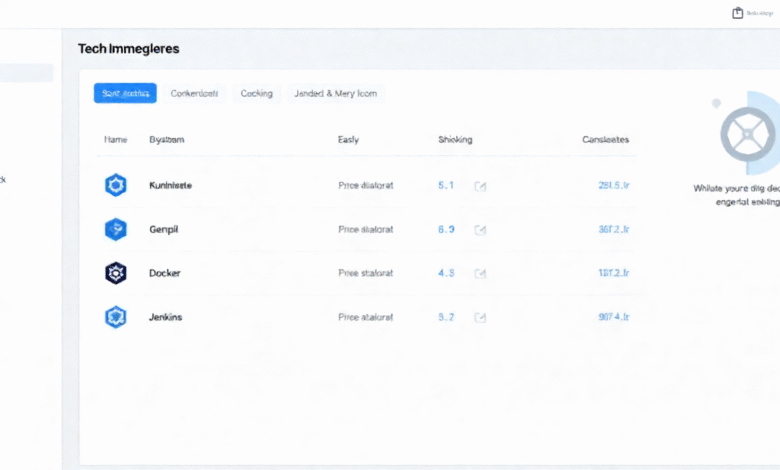This screenshot has width=780, height=470.
Task: Click the blue value in Genpil row
Action: coord(614,229)
